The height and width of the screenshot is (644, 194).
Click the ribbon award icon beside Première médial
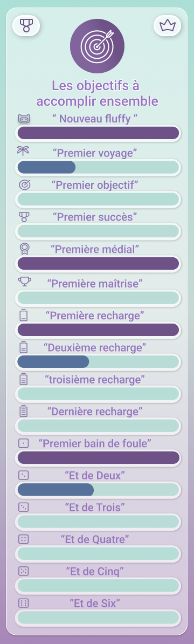tap(25, 249)
